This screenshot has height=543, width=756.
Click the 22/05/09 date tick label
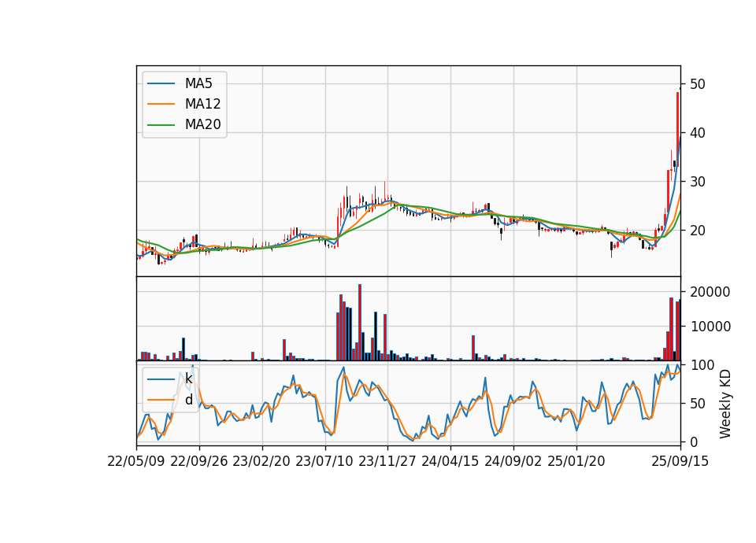[x=136, y=461]
